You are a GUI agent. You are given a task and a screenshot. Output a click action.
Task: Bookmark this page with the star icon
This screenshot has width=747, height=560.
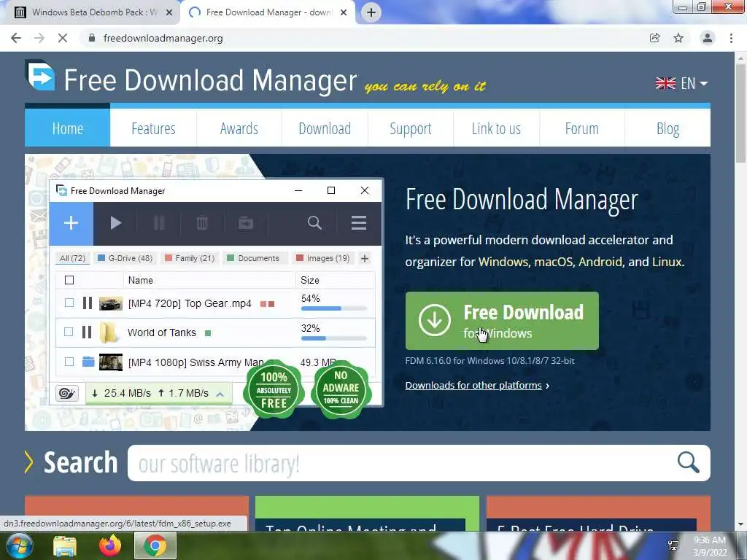(x=678, y=38)
